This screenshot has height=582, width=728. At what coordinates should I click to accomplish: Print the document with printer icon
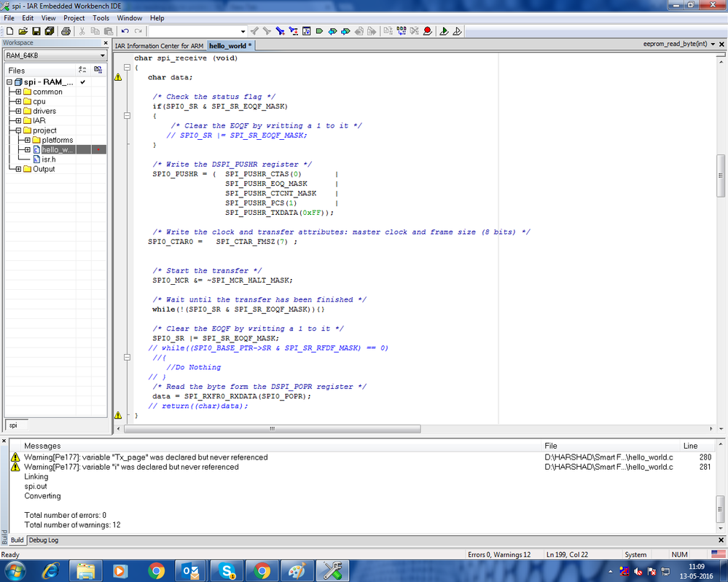click(x=66, y=31)
